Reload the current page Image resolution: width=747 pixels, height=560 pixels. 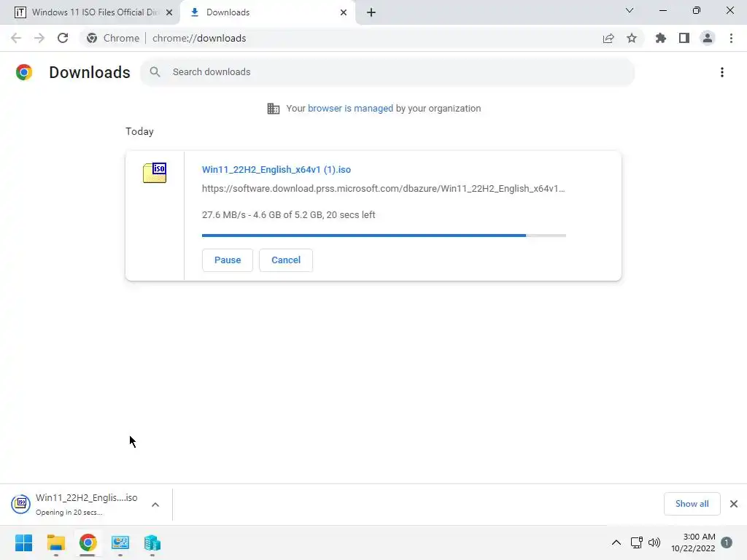(63, 38)
